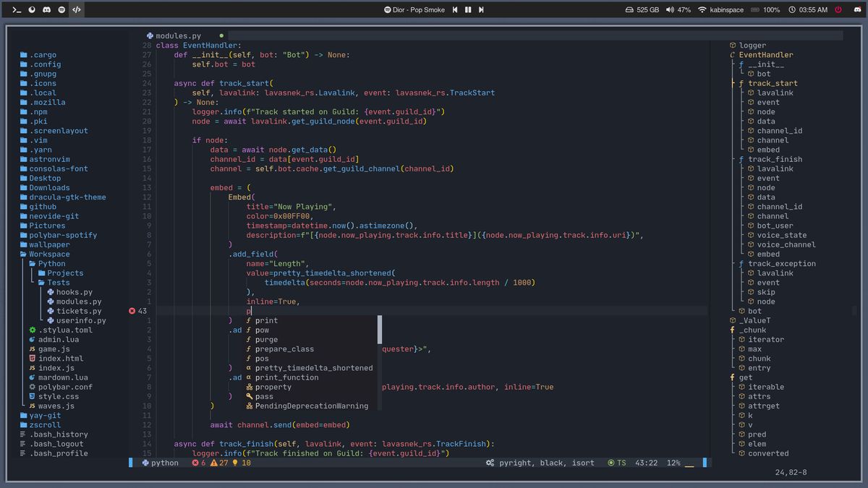Click the error count icon in statusline
868x488 pixels.
195,463
